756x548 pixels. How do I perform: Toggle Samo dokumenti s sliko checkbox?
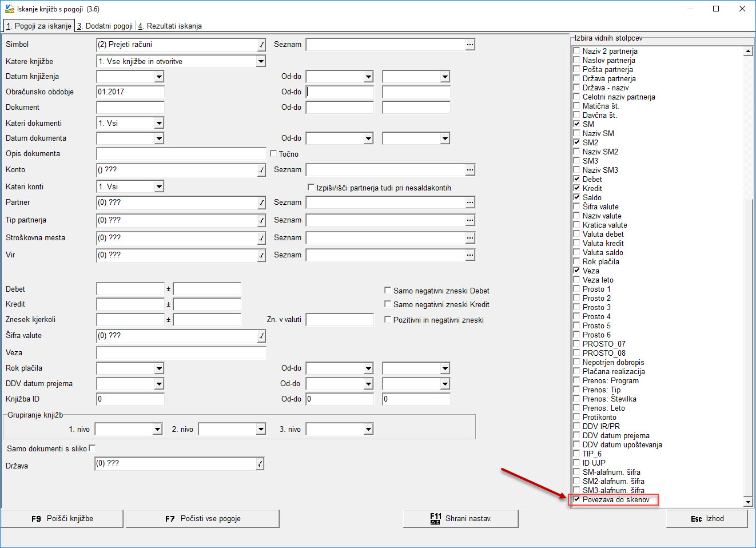92,448
